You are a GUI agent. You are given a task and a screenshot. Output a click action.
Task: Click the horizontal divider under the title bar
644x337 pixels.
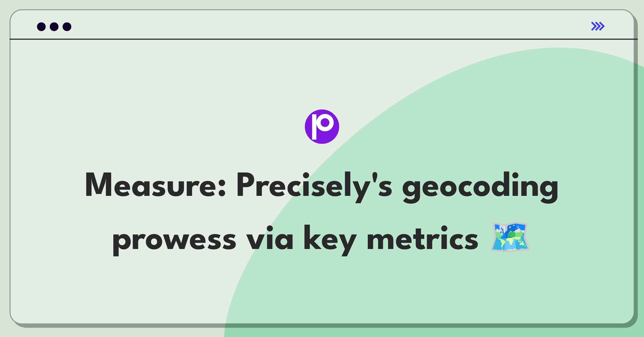[x=324, y=39]
